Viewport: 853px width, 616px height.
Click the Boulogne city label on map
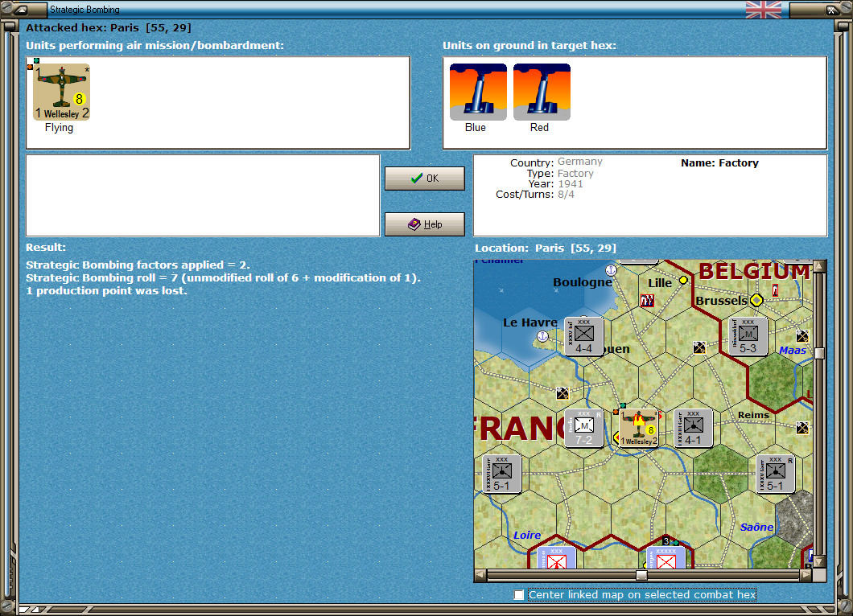pos(583,282)
